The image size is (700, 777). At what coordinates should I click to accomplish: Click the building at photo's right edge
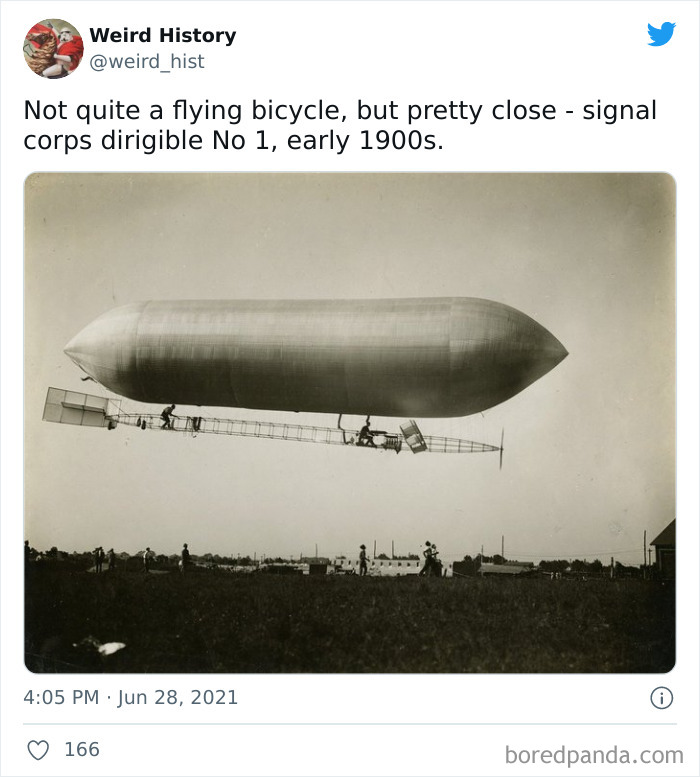pos(664,548)
